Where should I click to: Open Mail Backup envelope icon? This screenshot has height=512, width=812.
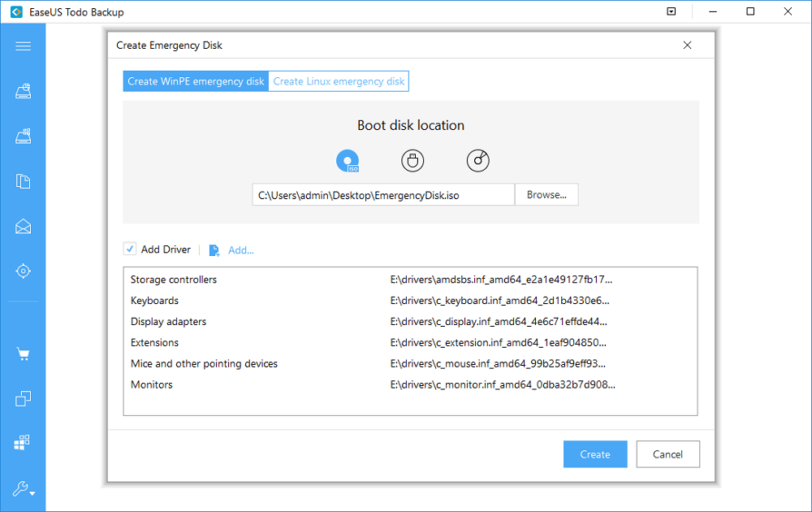23,226
